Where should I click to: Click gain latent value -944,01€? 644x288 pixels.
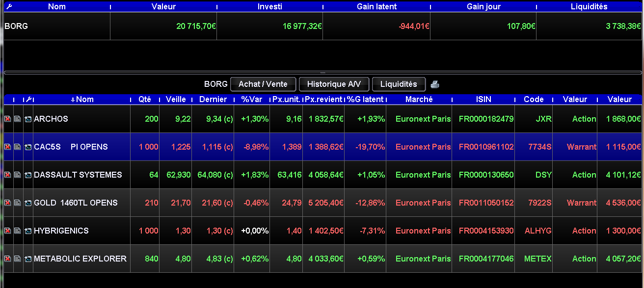click(414, 26)
